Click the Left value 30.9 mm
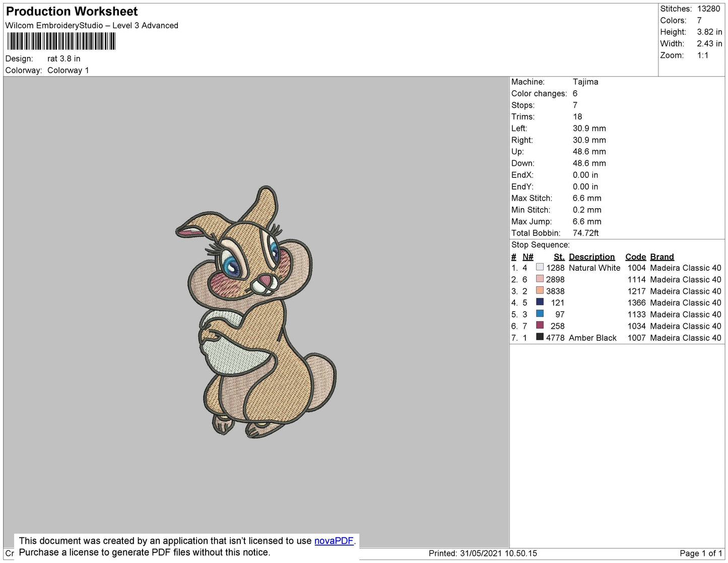The width and height of the screenshot is (728, 563). click(589, 128)
